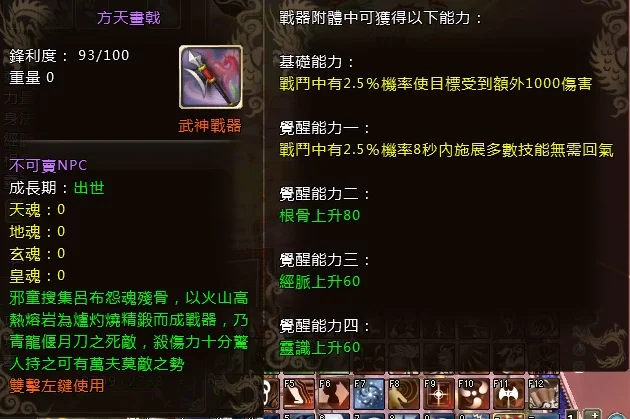This screenshot has height=419, width=630.
Task: Use the F8 ripple wave skill
Action: pos(404,393)
